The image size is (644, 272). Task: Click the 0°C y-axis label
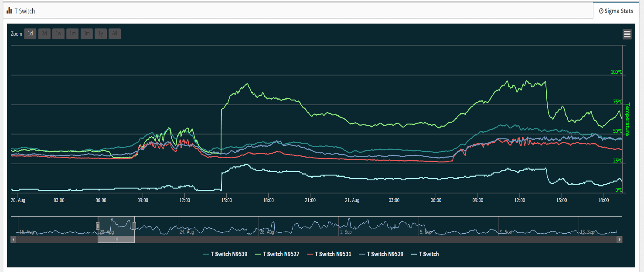tap(619, 190)
